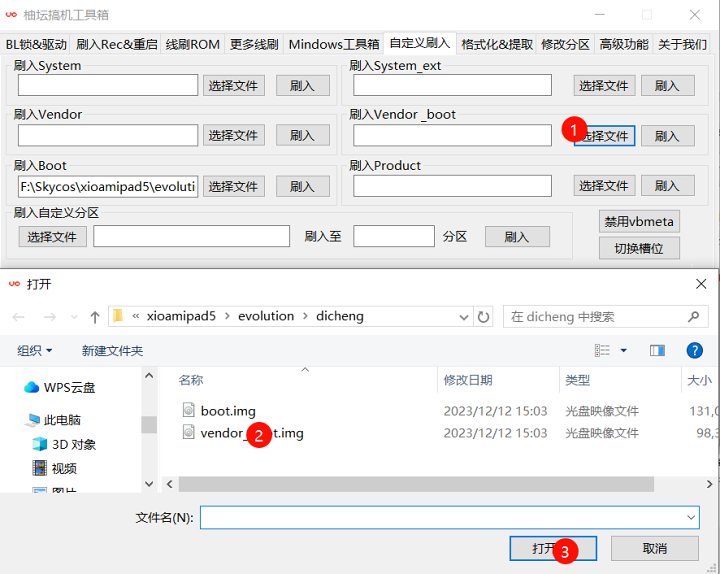
Task: Switch to the 线刷ROM tab
Action: tap(192, 44)
